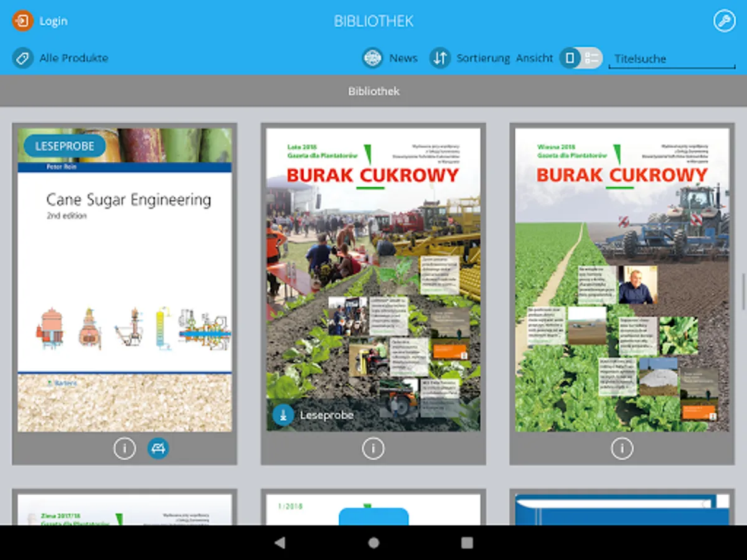Tap the Android home button

point(374,543)
